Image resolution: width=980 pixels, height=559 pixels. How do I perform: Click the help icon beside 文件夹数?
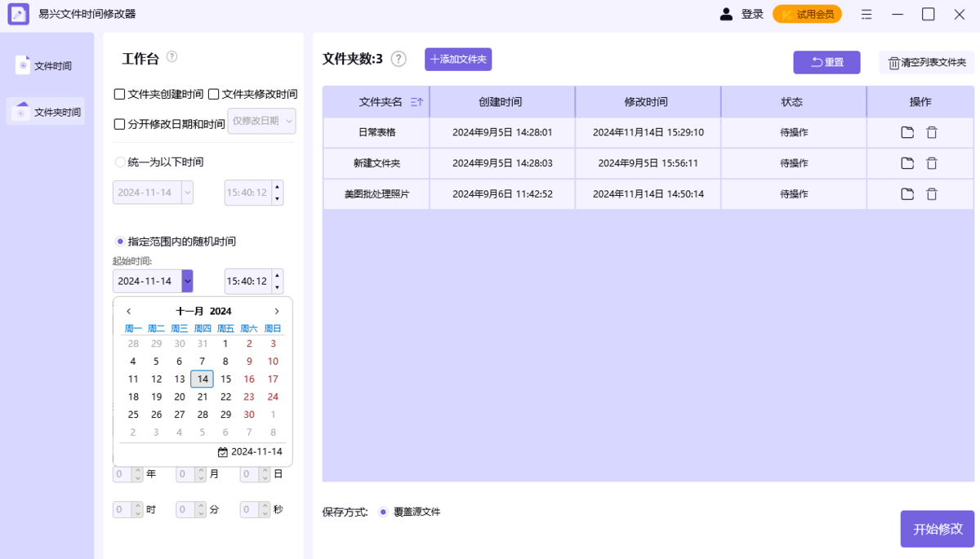tap(399, 59)
